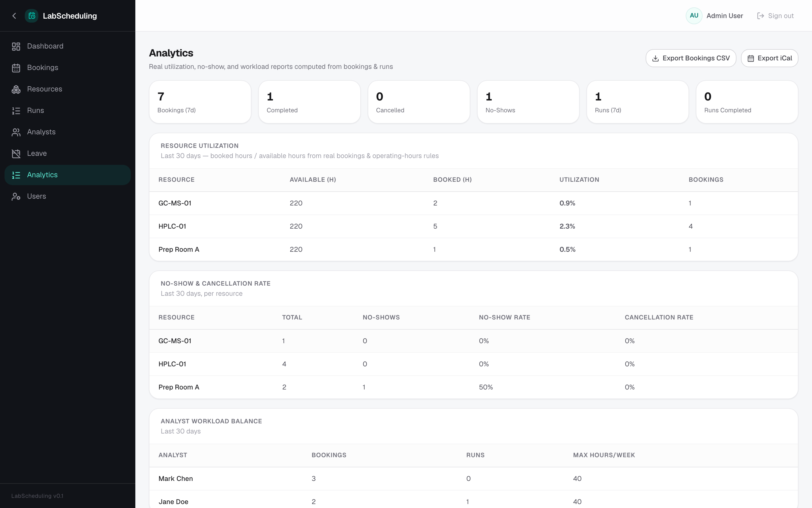This screenshot has height=508, width=812.
Task: Click HPLC-01 in No-Show rate table
Action: [x=172, y=364]
